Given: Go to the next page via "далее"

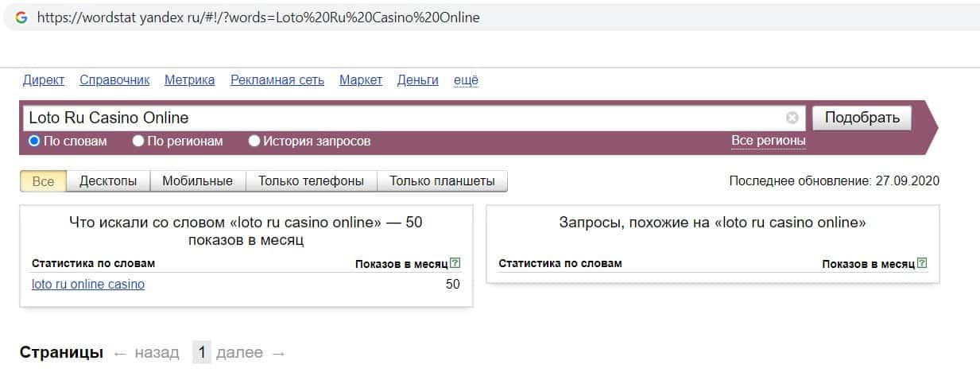Looking at the screenshot, I should click(239, 353).
